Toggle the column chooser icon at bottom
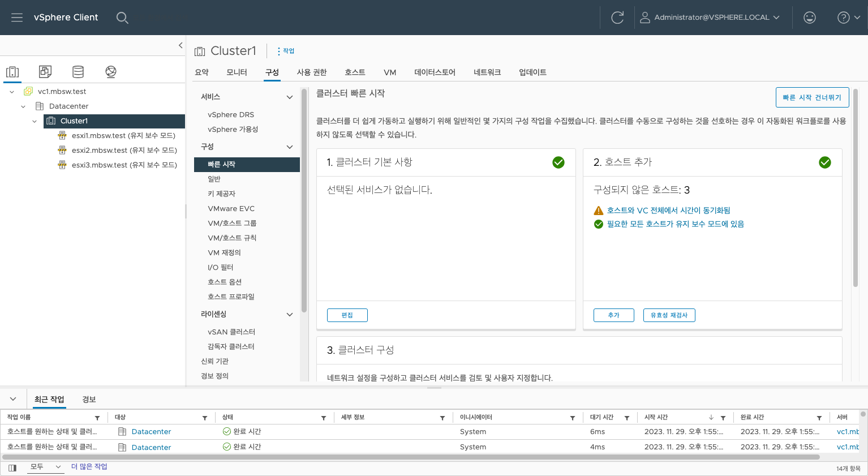This screenshot has width=868, height=476. [x=12, y=468]
